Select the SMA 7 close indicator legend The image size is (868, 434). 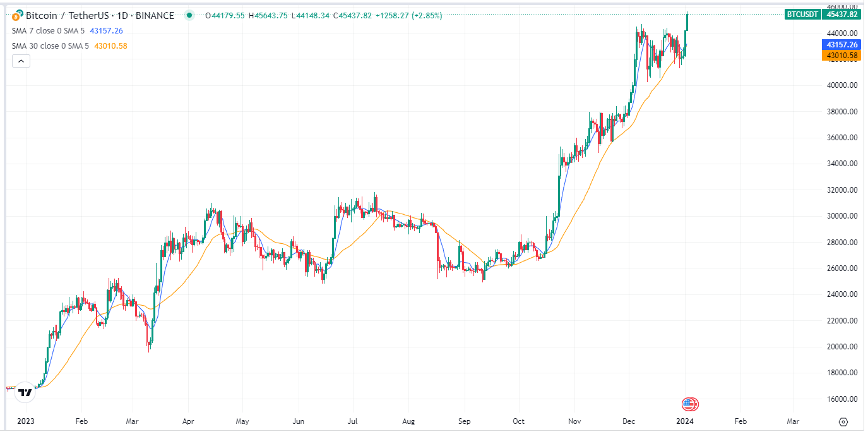(48, 30)
